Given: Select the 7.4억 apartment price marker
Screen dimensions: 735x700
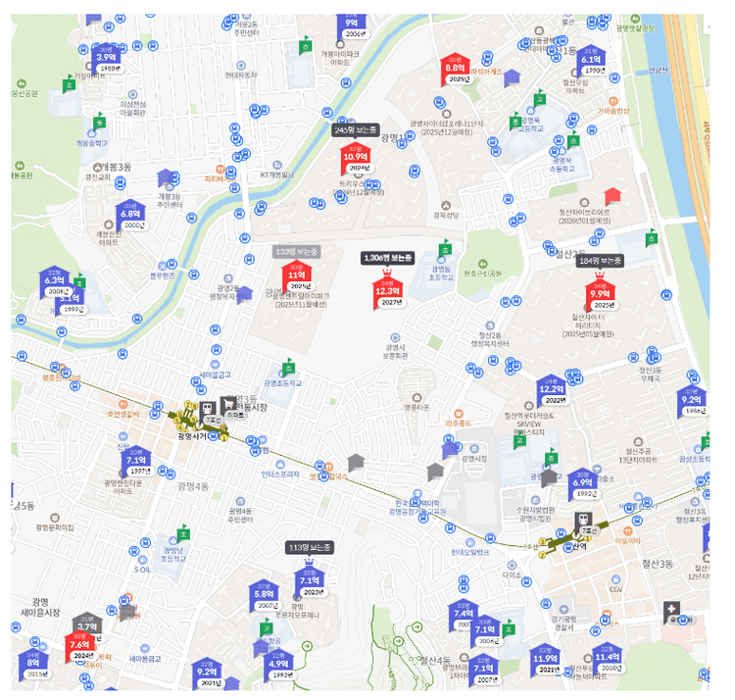Looking at the screenshot, I should tap(464, 614).
